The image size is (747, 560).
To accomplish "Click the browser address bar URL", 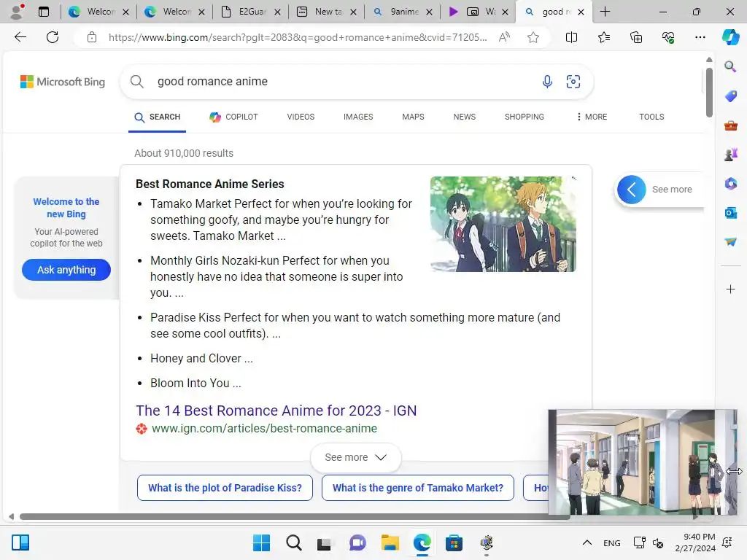I will (298, 37).
